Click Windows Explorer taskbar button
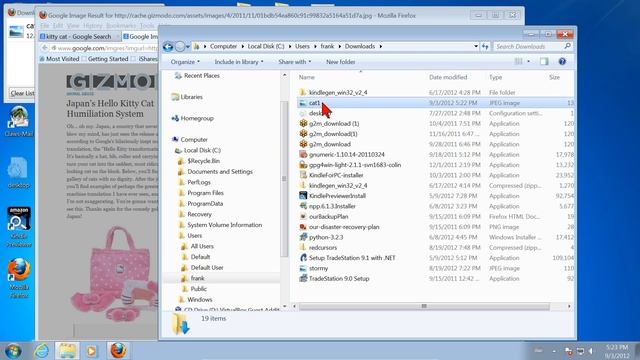The width and height of the screenshot is (640, 360). pyautogui.click(x=67, y=351)
